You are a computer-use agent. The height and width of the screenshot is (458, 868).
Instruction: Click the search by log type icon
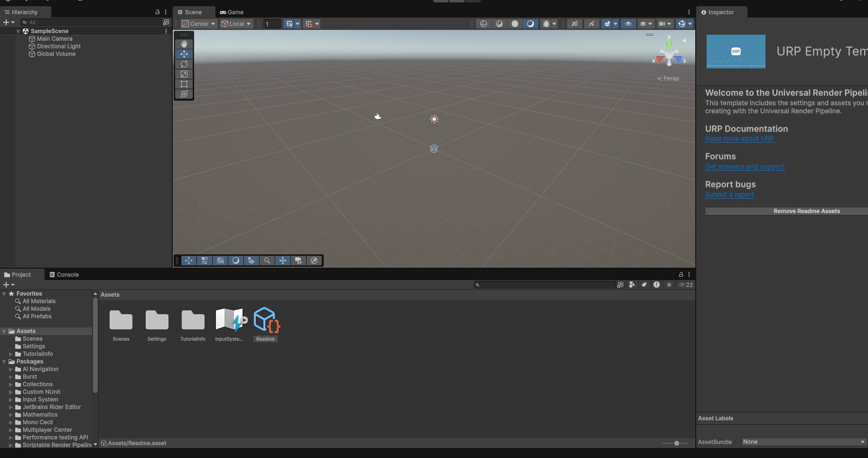click(x=656, y=285)
